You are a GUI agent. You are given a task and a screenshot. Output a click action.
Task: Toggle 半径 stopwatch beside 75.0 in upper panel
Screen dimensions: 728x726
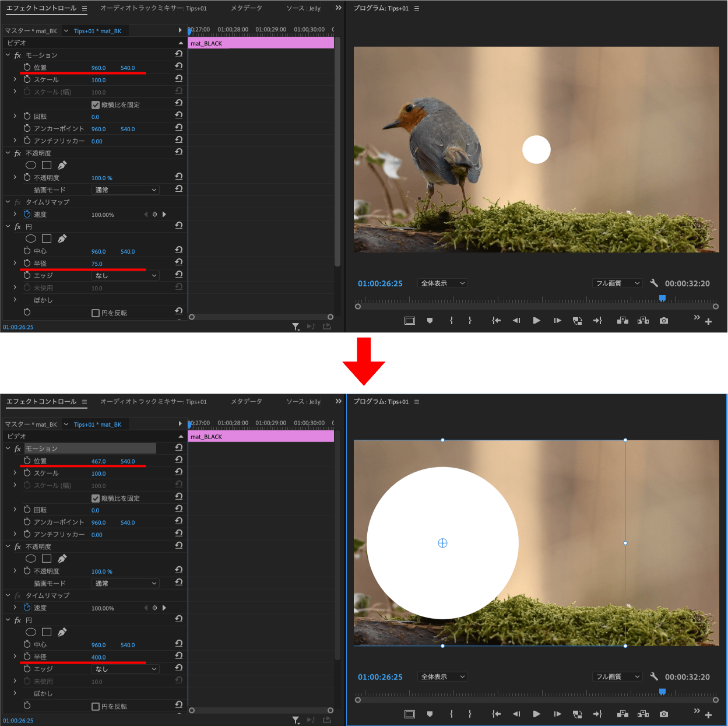[27, 263]
